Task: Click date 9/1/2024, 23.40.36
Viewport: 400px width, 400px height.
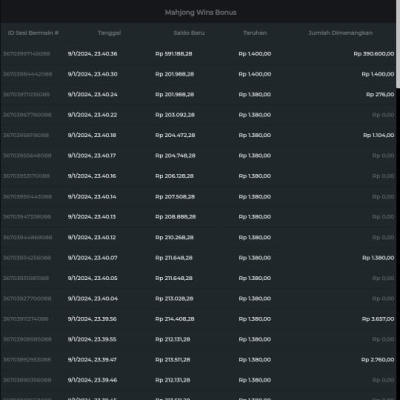Action: (x=92, y=54)
